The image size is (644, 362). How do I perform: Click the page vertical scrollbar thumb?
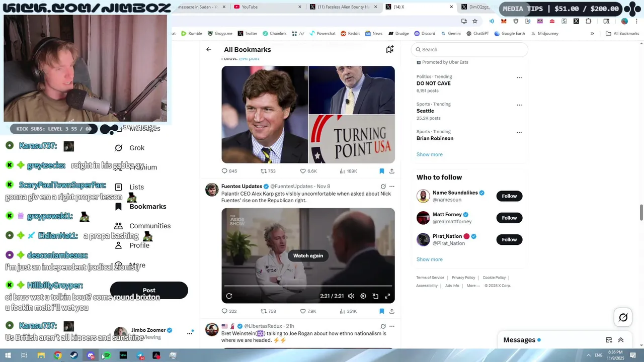pos(641,212)
